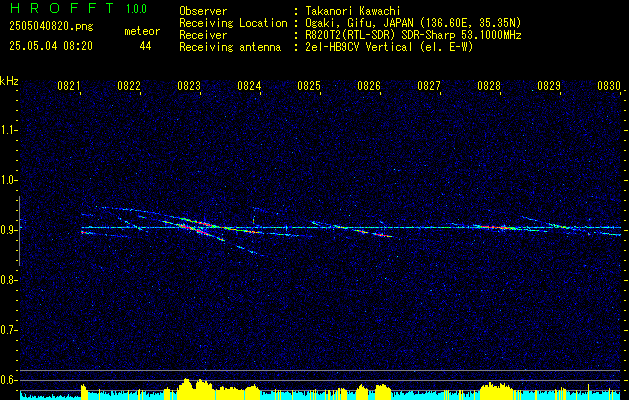Click the meteor label
The width and height of the screenshot is (629, 400).
point(142,31)
